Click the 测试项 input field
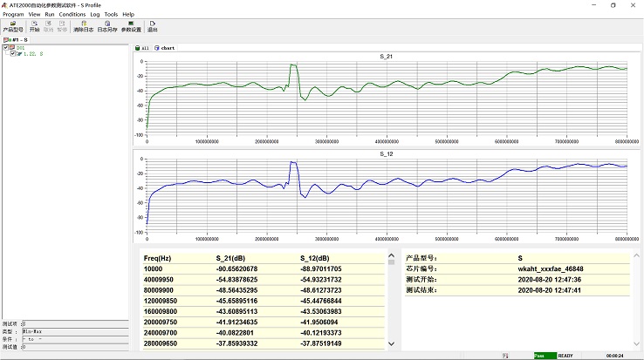The height and width of the screenshot is (360, 644). point(75,324)
